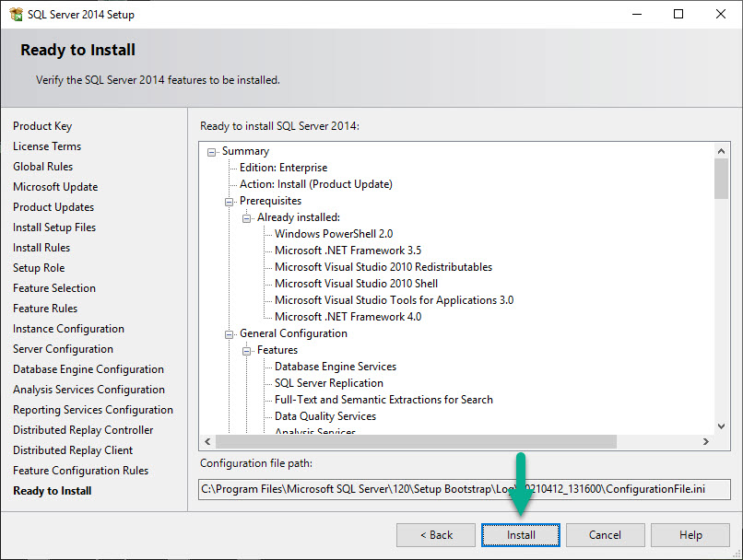743x560 pixels.
Task: Collapse the Already installed node
Action: pos(246,218)
